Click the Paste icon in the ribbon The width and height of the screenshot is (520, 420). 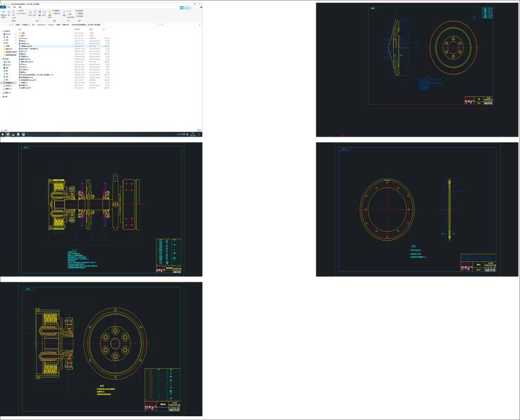coord(14,12)
